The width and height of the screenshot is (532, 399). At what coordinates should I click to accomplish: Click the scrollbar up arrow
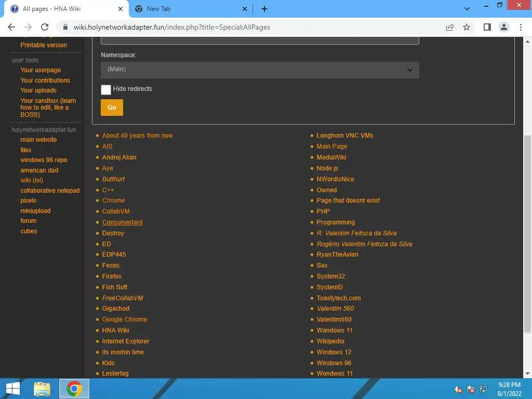[528, 42]
